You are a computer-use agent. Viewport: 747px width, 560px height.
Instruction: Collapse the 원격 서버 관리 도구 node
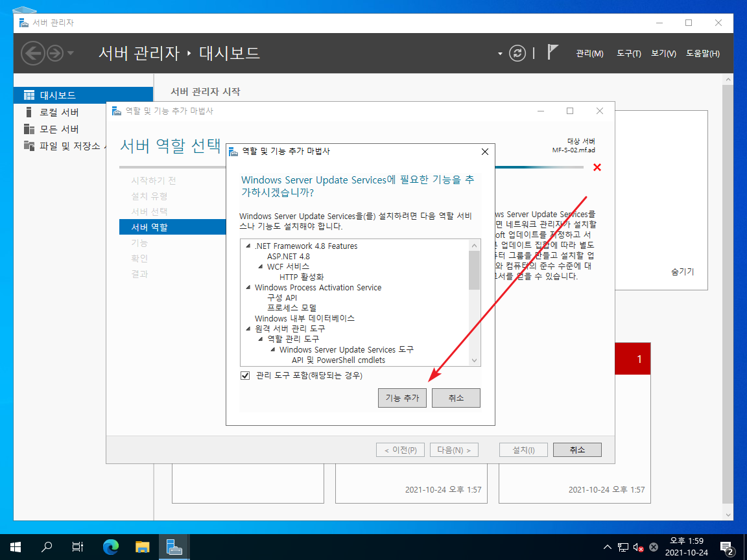tap(248, 329)
